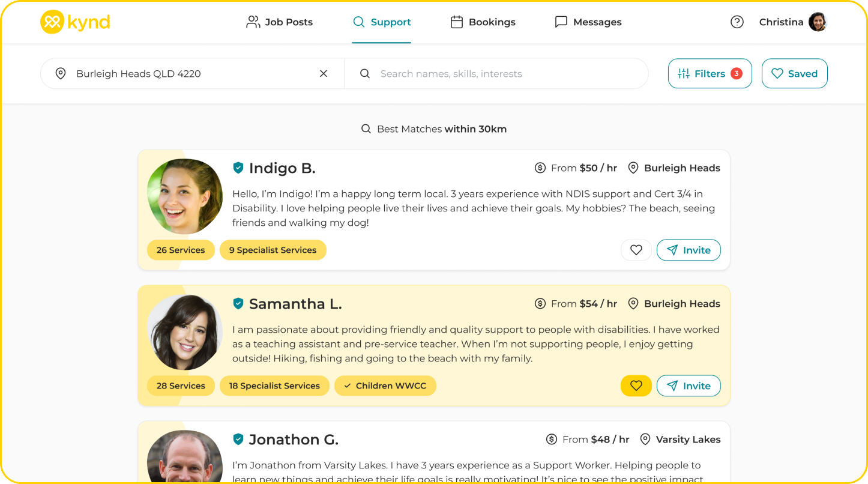Click the pin icon beside Samantha's Burleigh Heads
Viewport: 868px width, 484px height.
click(x=633, y=304)
